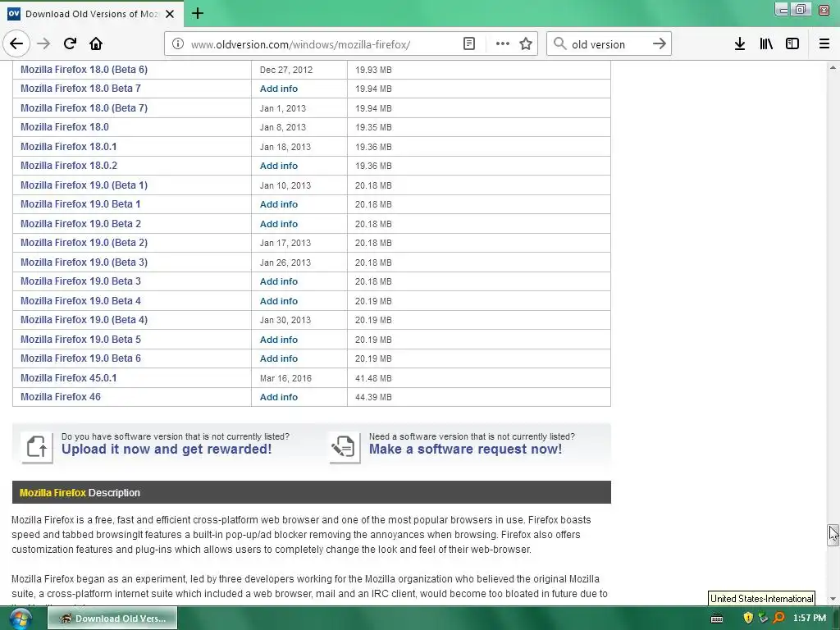
Task: Open the library (history and bookmarks)
Action: pos(766,44)
